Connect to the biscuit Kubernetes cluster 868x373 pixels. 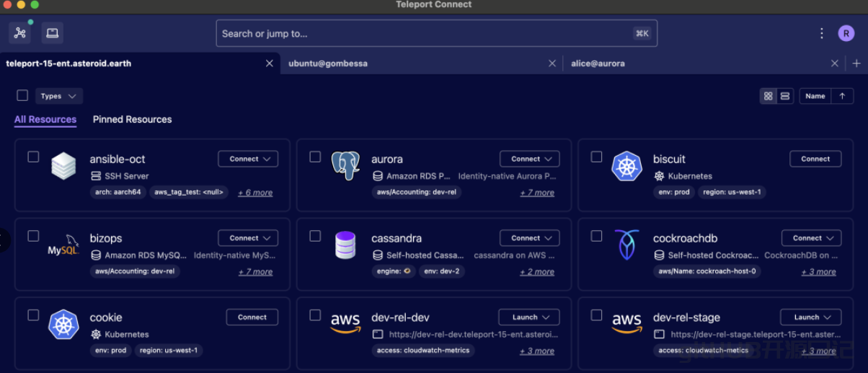tap(815, 159)
